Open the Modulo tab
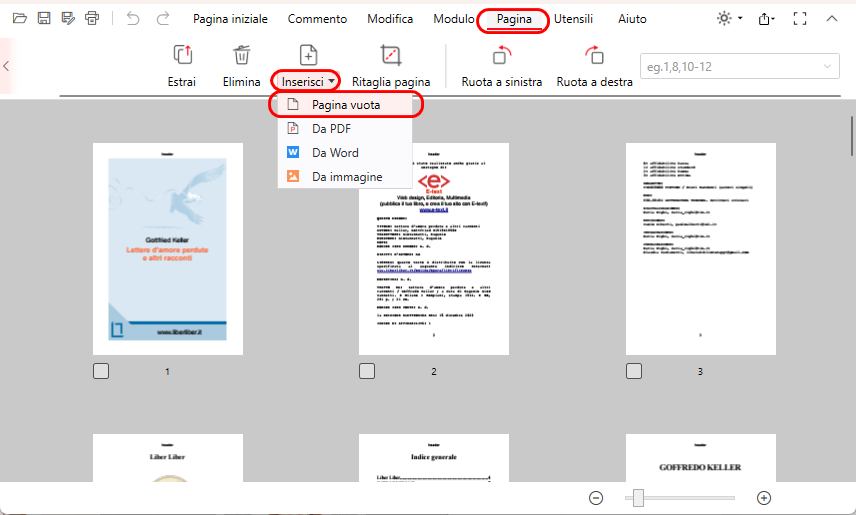 (454, 19)
